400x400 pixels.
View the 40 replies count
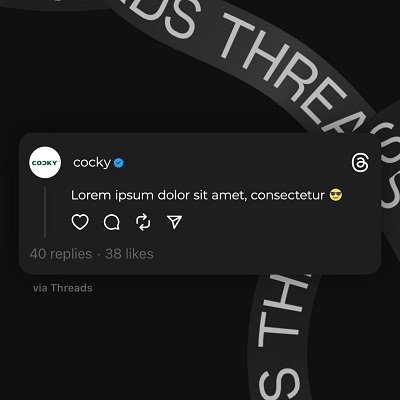click(x=61, y=254)
